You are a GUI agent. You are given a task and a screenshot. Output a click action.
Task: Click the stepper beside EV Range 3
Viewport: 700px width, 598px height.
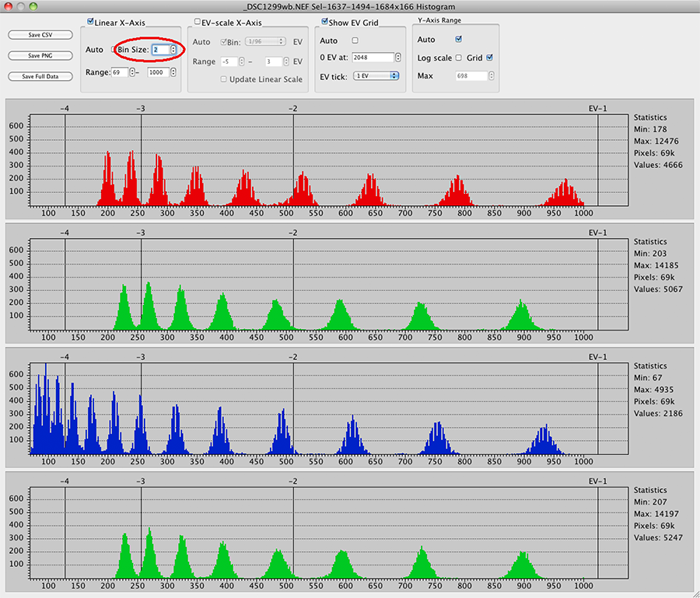tap(286, 62)
